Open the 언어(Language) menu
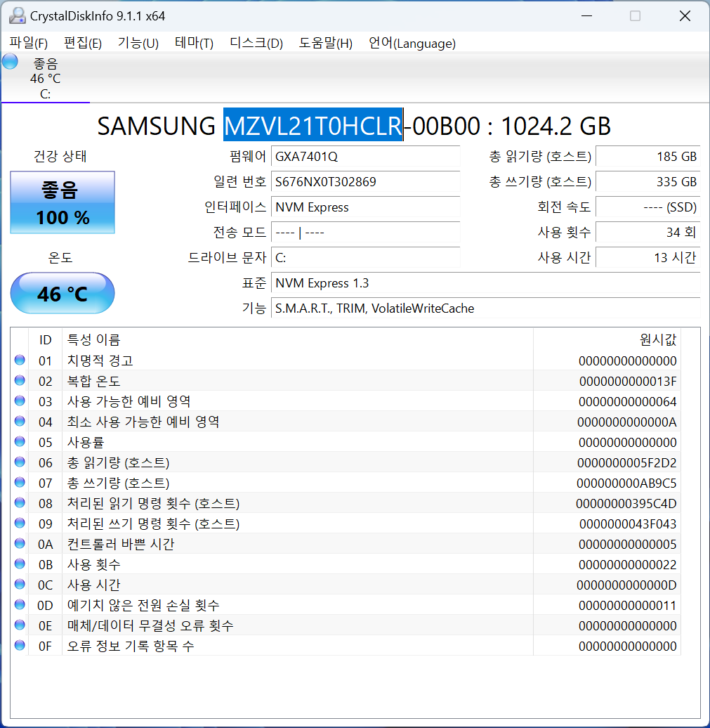 point(412,43)
